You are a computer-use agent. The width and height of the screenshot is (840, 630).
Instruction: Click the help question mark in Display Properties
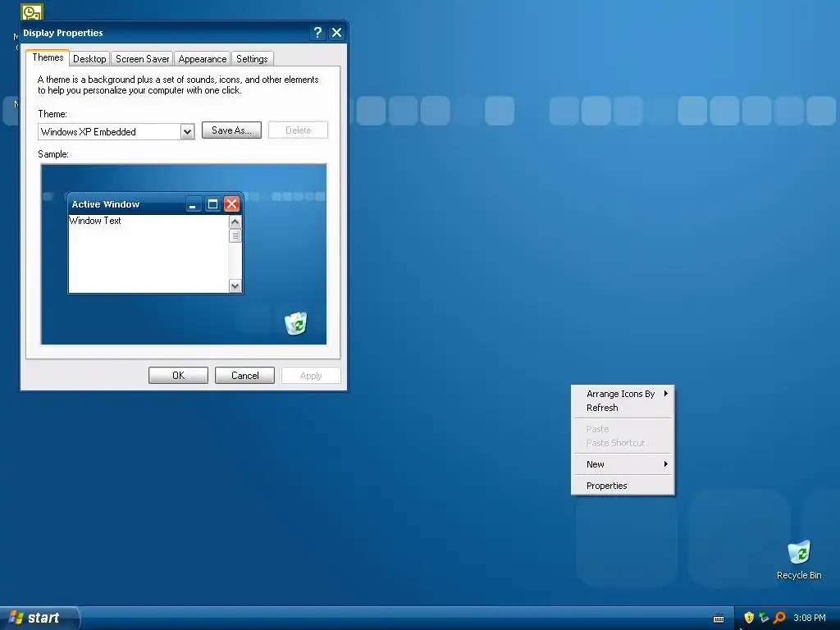point(317,33)
